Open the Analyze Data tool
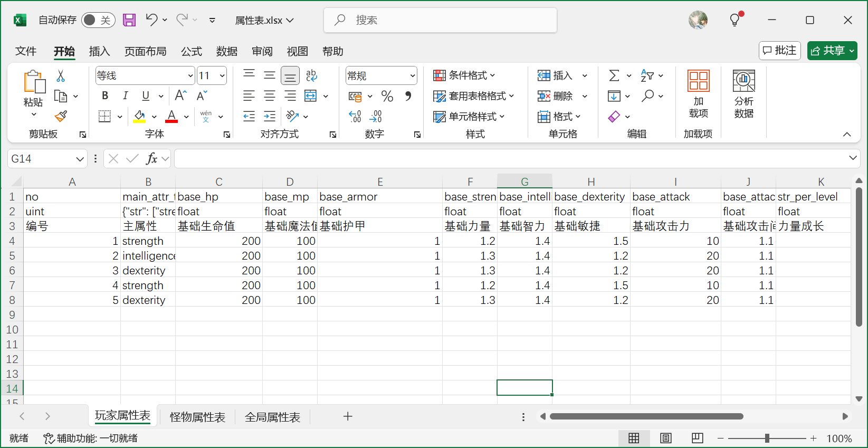Screen dimensions: 868x448 point(743,94)
